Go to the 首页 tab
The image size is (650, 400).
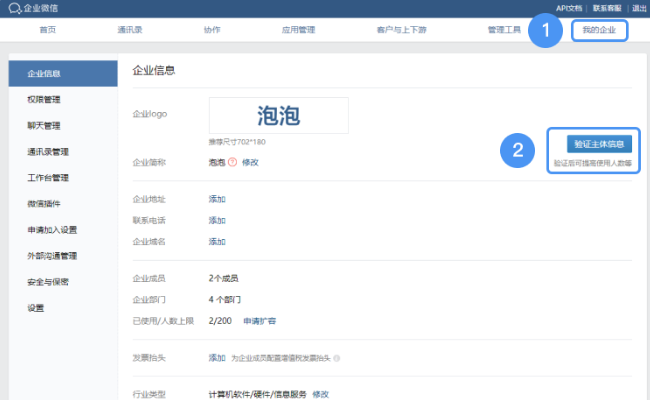(x=47, y=30)
